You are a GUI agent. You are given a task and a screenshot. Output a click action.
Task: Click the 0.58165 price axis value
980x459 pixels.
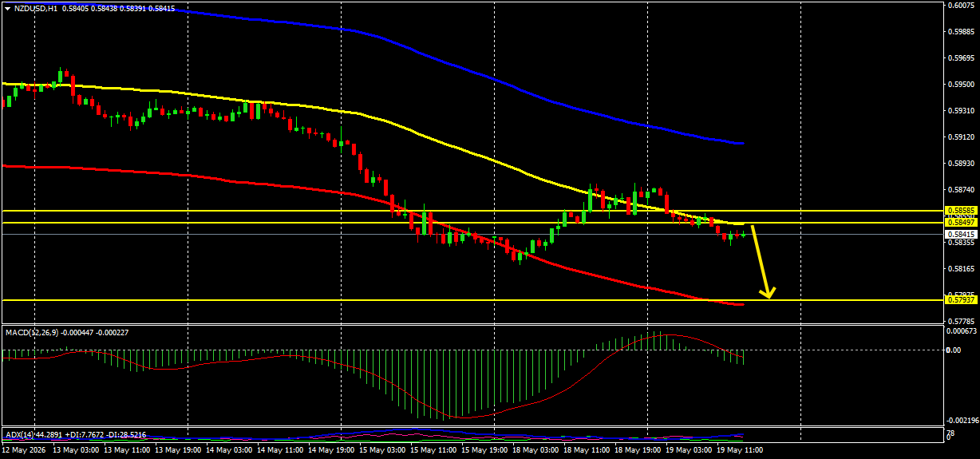(x=962, y=269)
